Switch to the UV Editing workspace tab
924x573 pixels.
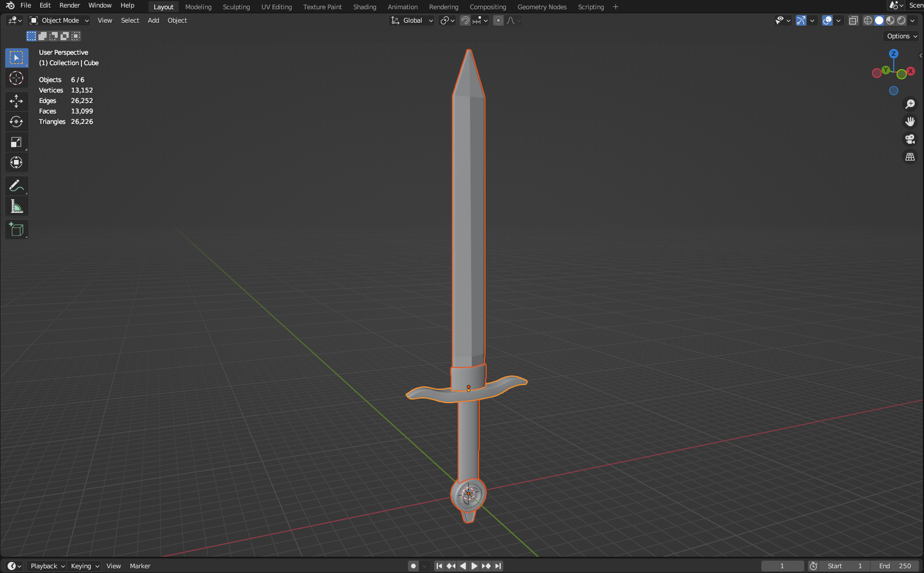tap(277, 7)
